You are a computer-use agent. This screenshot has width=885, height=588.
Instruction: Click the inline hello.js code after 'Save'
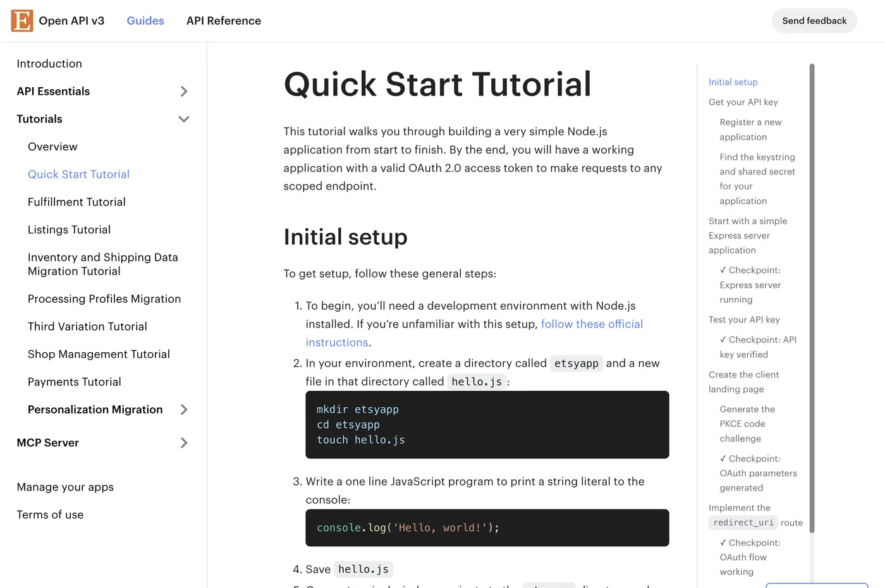coord(363,570)
